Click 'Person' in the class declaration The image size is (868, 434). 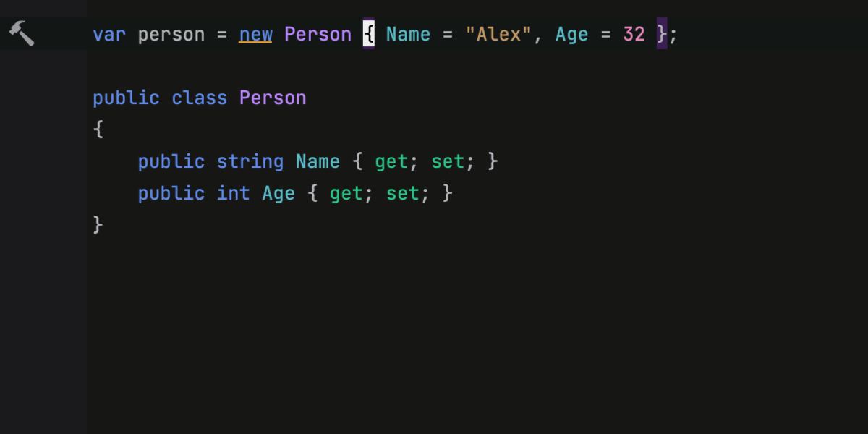[x=273, y=98]
